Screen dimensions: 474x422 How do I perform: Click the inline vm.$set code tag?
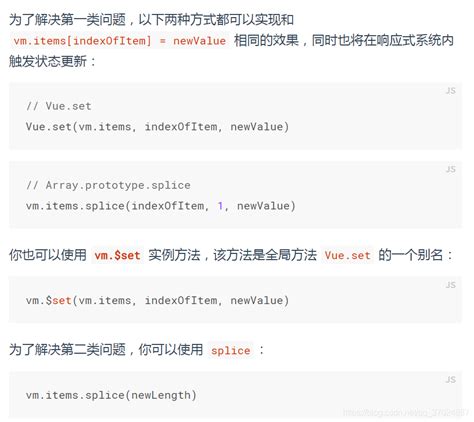point(117,256)
